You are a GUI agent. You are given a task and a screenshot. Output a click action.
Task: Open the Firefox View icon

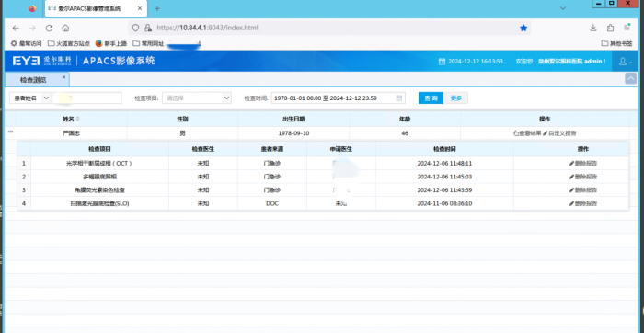32,8
